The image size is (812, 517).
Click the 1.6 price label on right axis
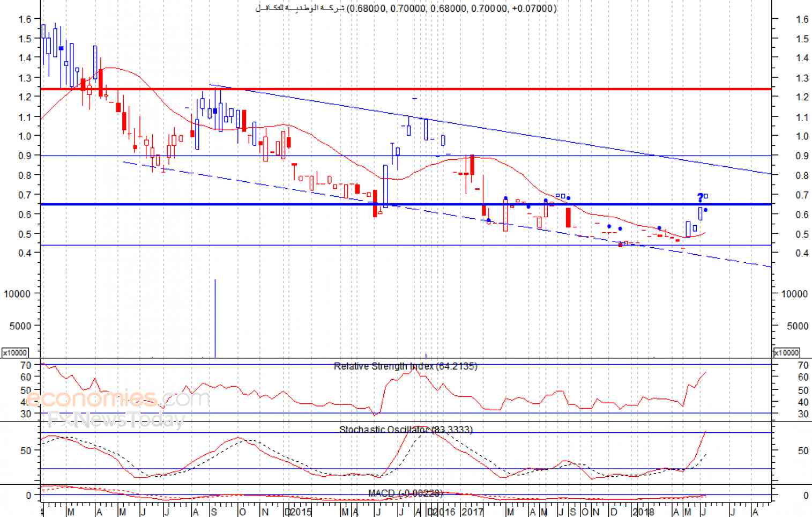tap(802, 19)
